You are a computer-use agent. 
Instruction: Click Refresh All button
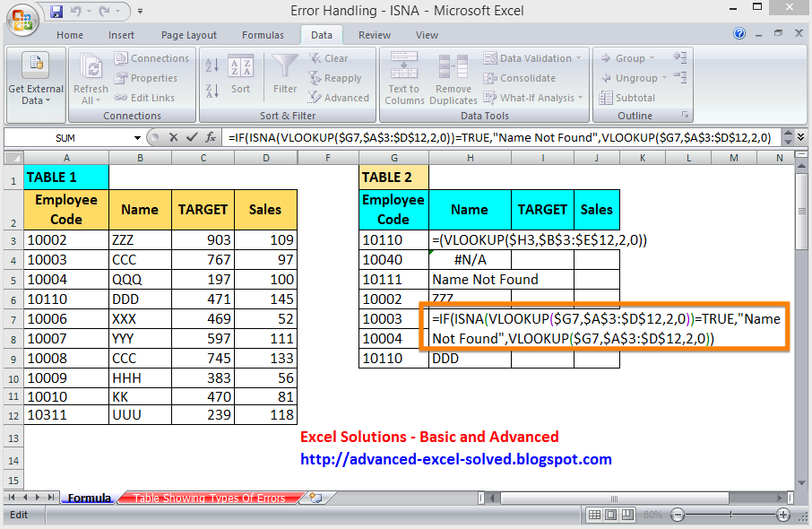(x=91, y=79)
